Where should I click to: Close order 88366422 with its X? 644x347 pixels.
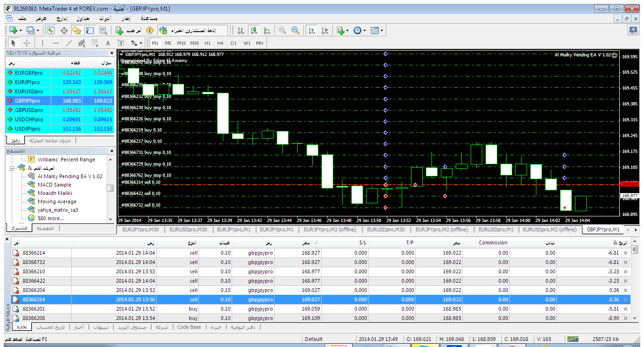[625, 281]
